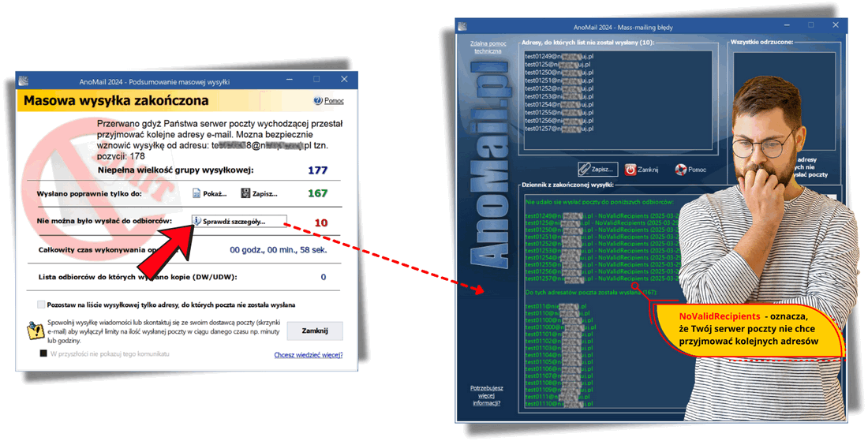Open Sprawdź szczegóły... info button
Image resolution: width=868 pixels, height=441 pixels.
pyautogui.click(x=239, y=222)
